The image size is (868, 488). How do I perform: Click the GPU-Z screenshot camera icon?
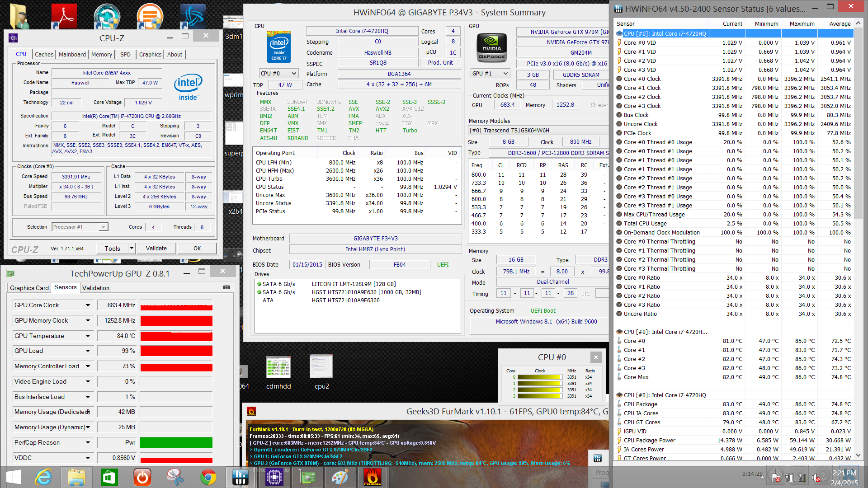coord(226,287)
